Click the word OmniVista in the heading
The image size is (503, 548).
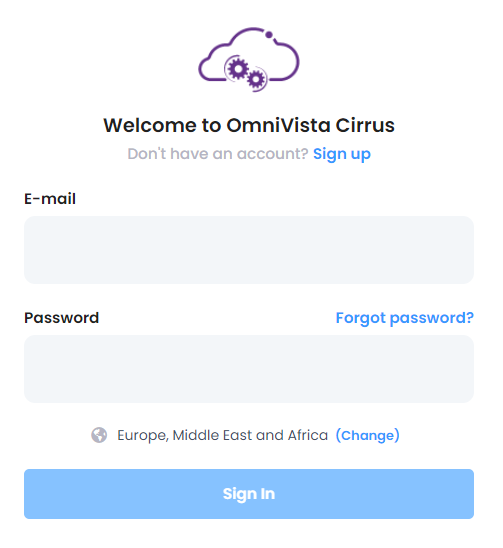278,125
